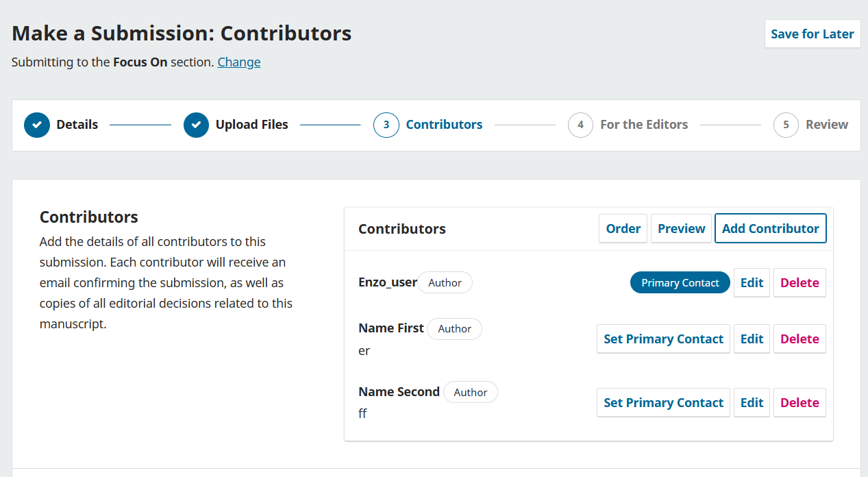
Task: Switch to For the Editors step
Action: point(643,125)
